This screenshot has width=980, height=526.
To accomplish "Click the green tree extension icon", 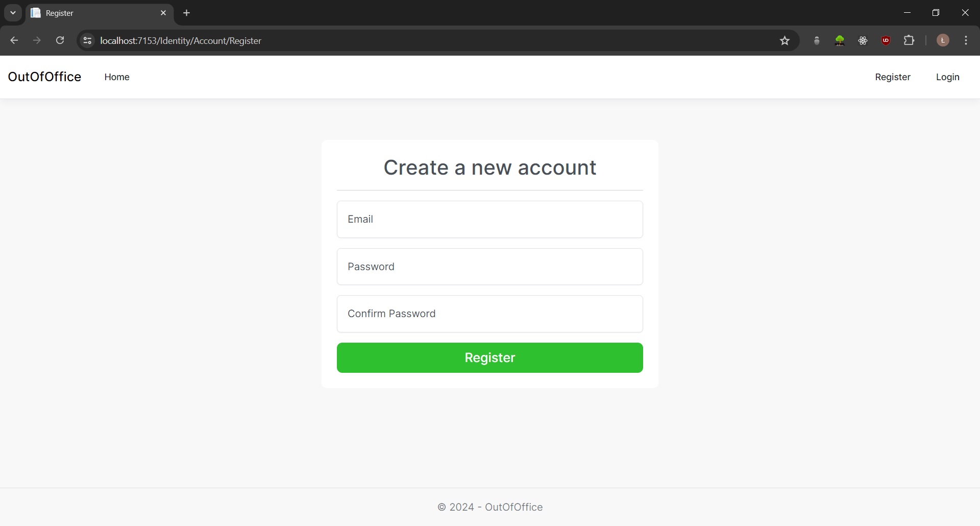I will click(x=840, y=40).
